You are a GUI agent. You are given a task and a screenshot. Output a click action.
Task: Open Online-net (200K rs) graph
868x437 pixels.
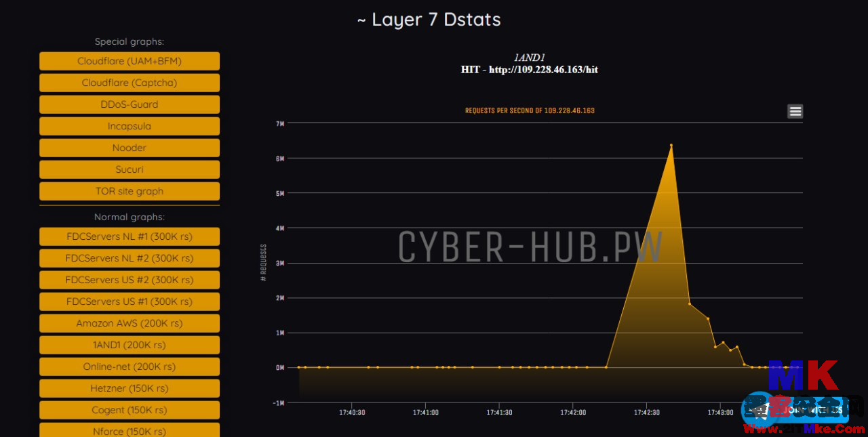[130, 367]
